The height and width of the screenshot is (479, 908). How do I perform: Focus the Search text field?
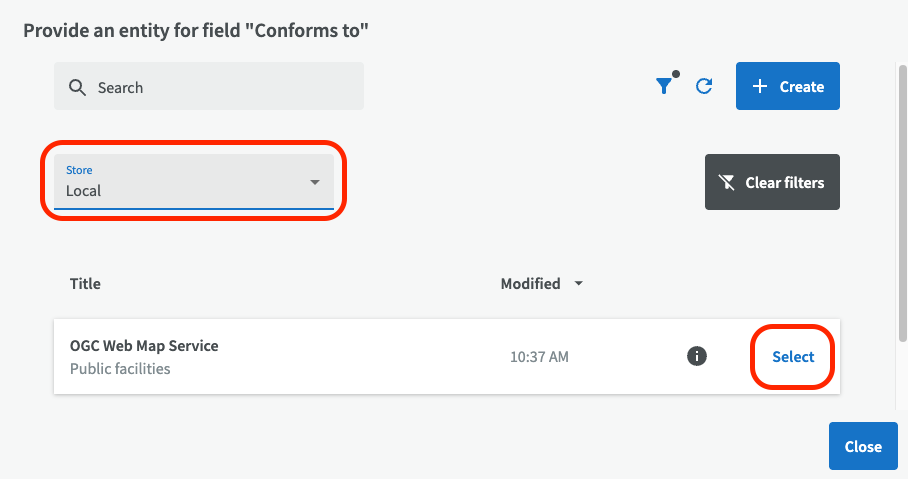pos(220,88)
